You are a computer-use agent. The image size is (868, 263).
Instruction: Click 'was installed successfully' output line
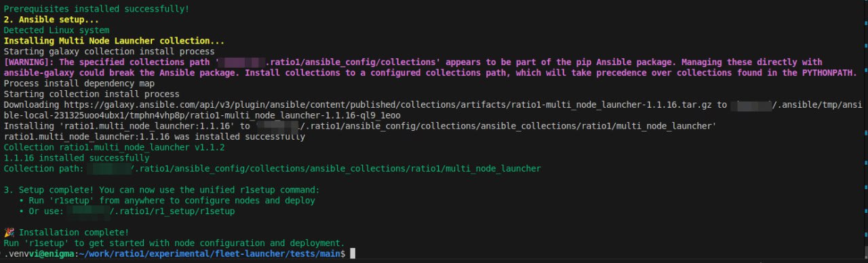(x=155, y=137)
